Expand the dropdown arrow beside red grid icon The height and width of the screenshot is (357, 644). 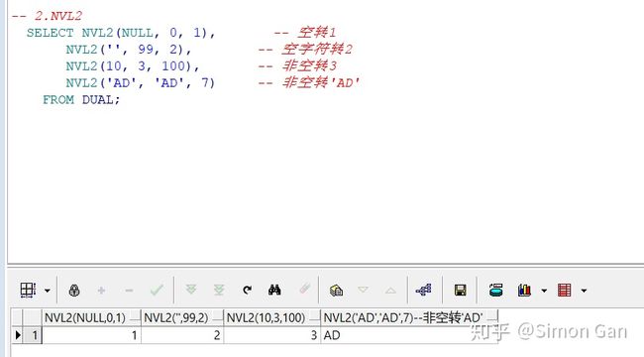[x=584, y=291]
